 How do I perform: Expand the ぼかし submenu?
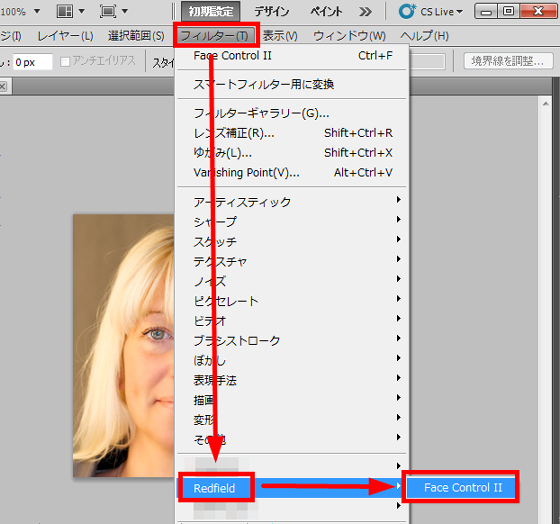click(x=292, y=360)
